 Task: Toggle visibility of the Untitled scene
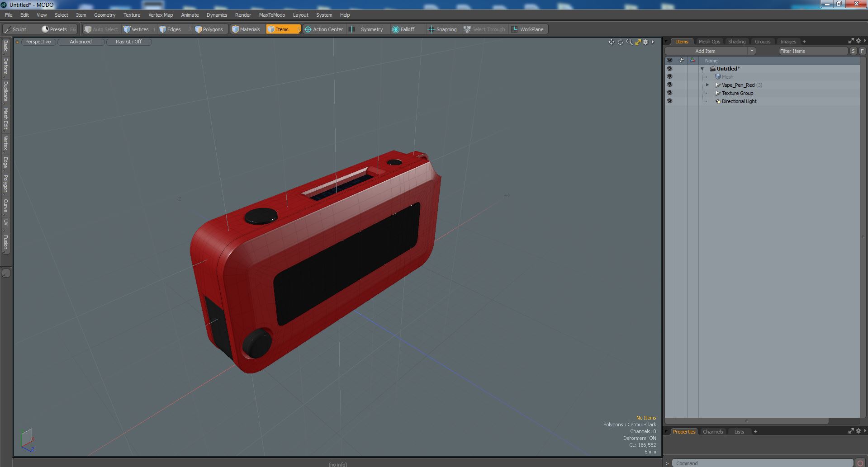669,69
